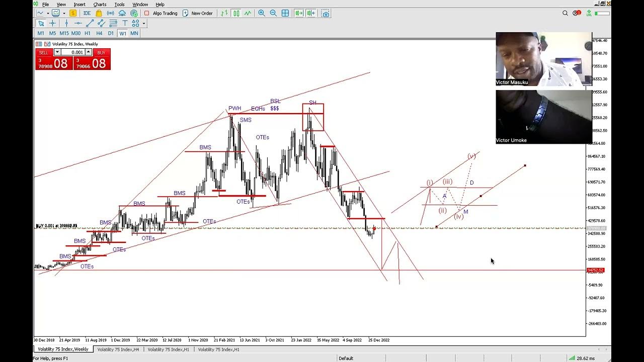Viewport: 644px width, 362px height.
Task: Switch to MN monthly timeframe
Action: [x=134, y=33]
